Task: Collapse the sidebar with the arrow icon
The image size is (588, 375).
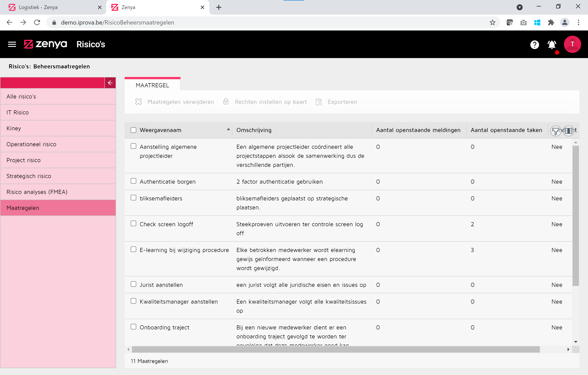Action: [110, 83]
